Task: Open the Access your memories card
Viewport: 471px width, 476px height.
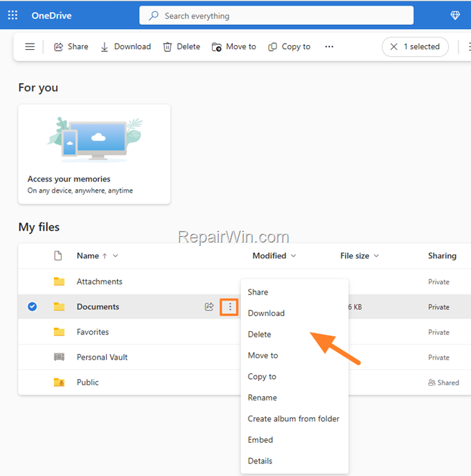Action: click(x=94, y=155)
